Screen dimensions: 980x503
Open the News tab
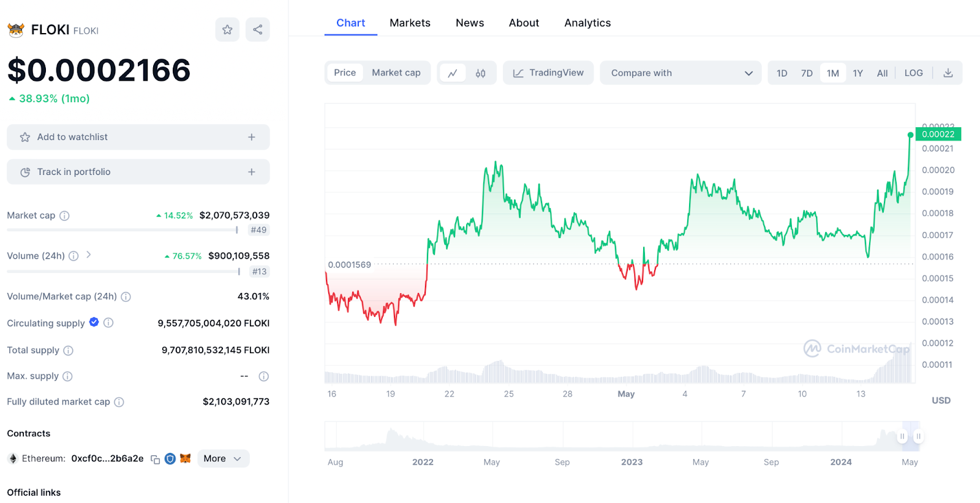click(470, 23)
